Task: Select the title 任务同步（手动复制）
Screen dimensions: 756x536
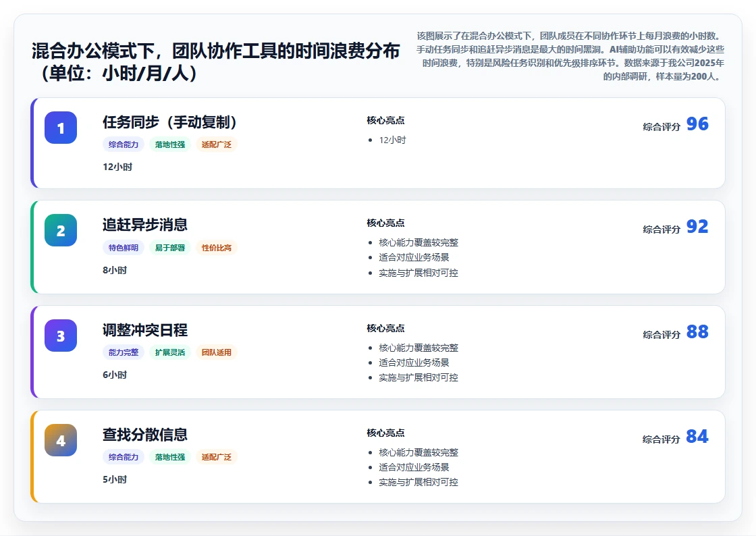Action: pos(169,122)
